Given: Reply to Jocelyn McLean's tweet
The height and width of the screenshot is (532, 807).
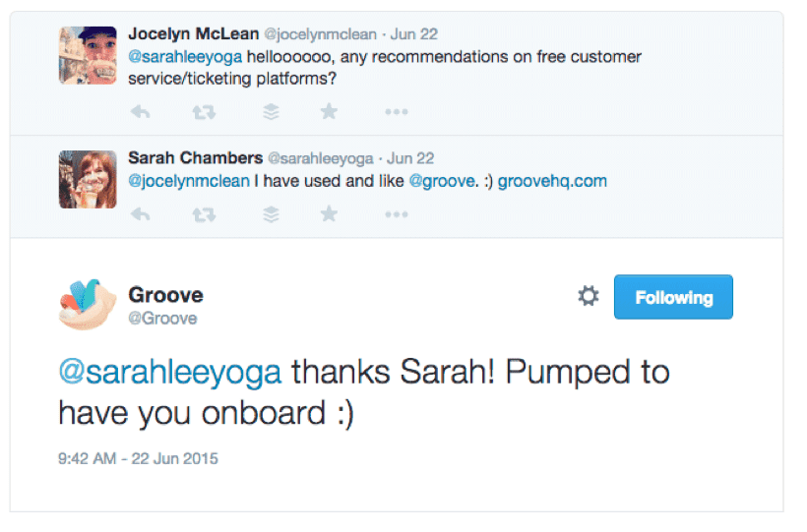Looking at the screenshot, I should [x=141, y=112].
